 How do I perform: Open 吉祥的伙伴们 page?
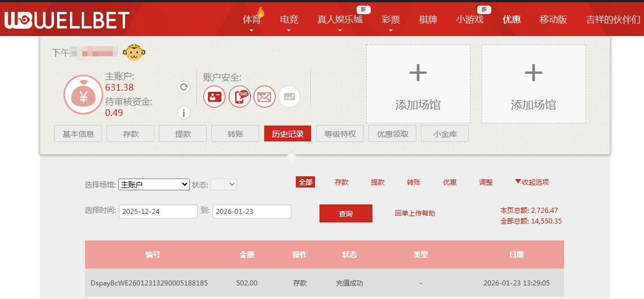point(613,19)
